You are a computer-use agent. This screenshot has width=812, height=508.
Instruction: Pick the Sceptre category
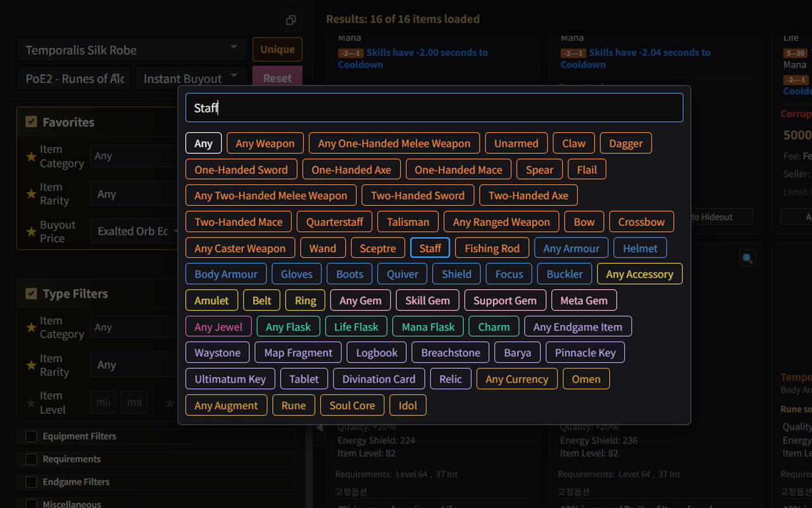pos(378,248)
